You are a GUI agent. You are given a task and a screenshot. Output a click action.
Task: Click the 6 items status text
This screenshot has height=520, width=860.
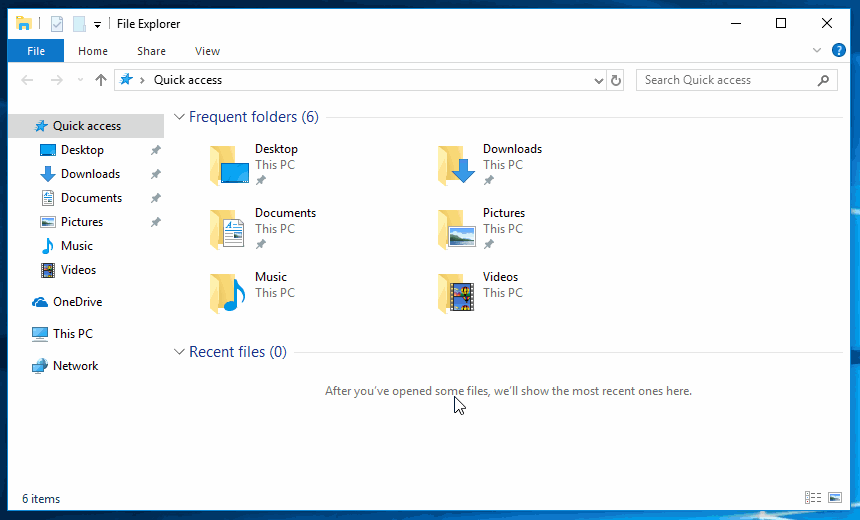41,499
